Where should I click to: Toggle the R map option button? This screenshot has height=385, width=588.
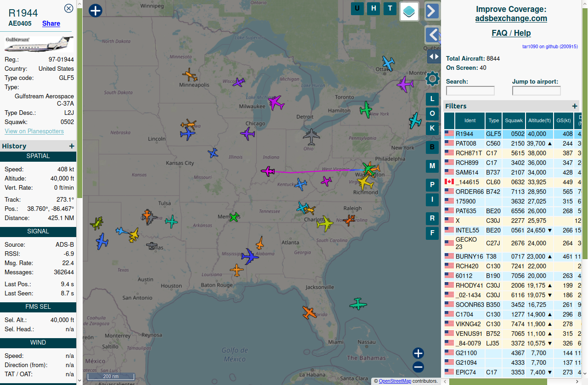click(432, 219)
